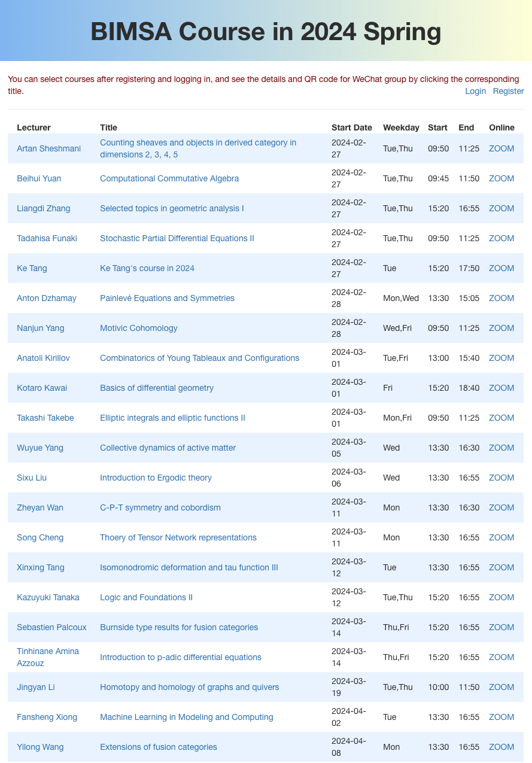532x763 pixels.
Task: Click lecturer Jingyan Li
Action: tap(36, 687)
